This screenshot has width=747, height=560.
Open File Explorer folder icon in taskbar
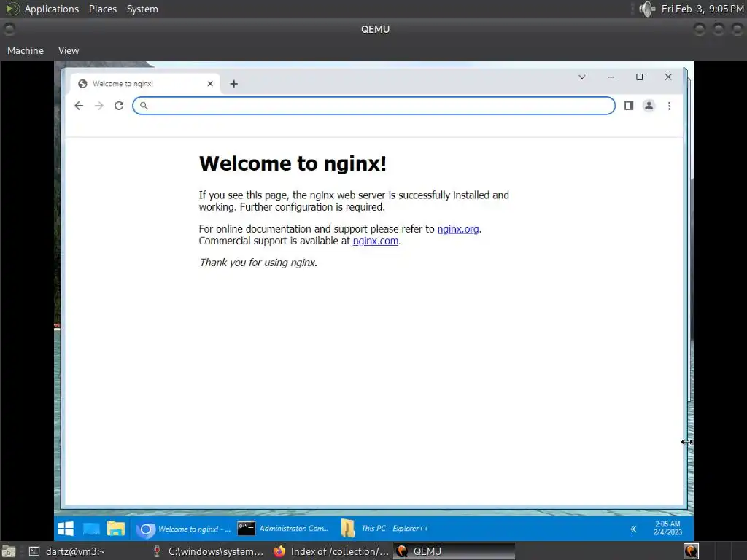pos(116,529)
